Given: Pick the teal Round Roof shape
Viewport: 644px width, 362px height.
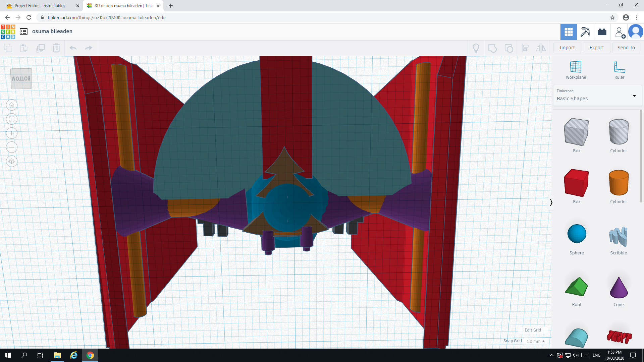Looking at the screenshot, I should (576, 338).
